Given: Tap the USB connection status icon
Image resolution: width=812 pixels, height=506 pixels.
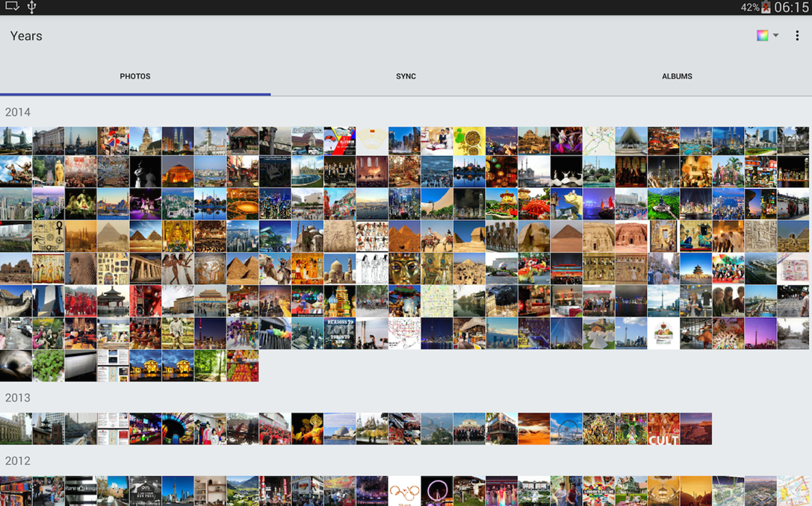Looking at the screenshot, I should 31,7.
